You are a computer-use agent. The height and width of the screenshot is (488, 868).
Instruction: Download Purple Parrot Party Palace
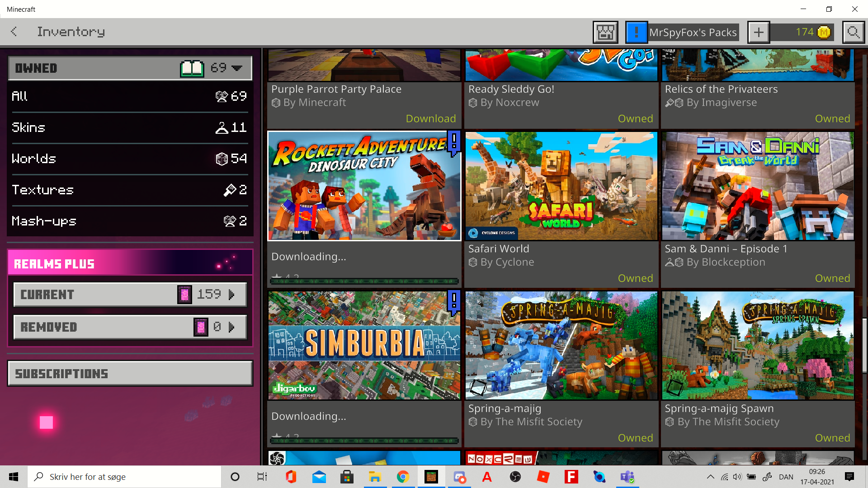coord(430,118)
